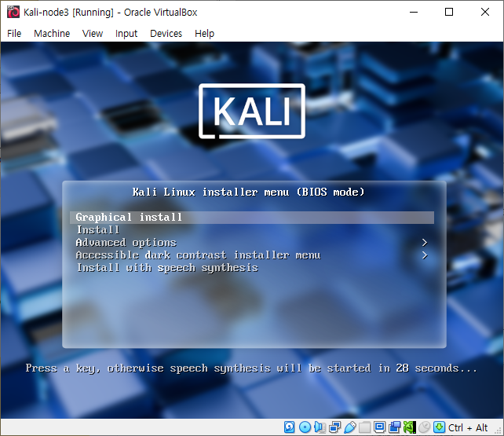Click the Kali logo
504x436 pixels.
pyautogui.click(x=252, y=112)
